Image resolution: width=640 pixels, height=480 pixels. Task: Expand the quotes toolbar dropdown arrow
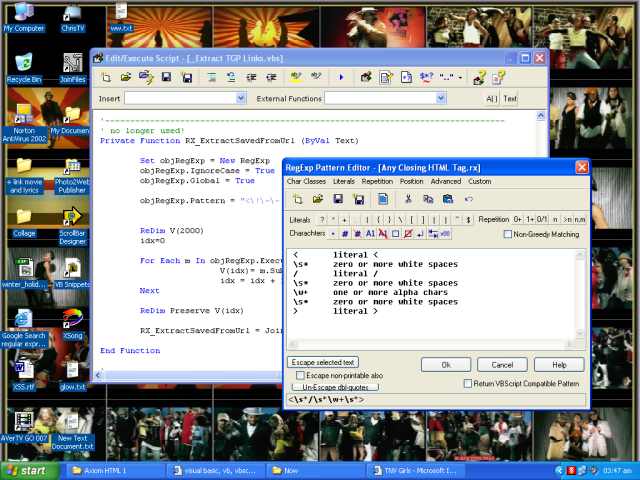(461, 77)
